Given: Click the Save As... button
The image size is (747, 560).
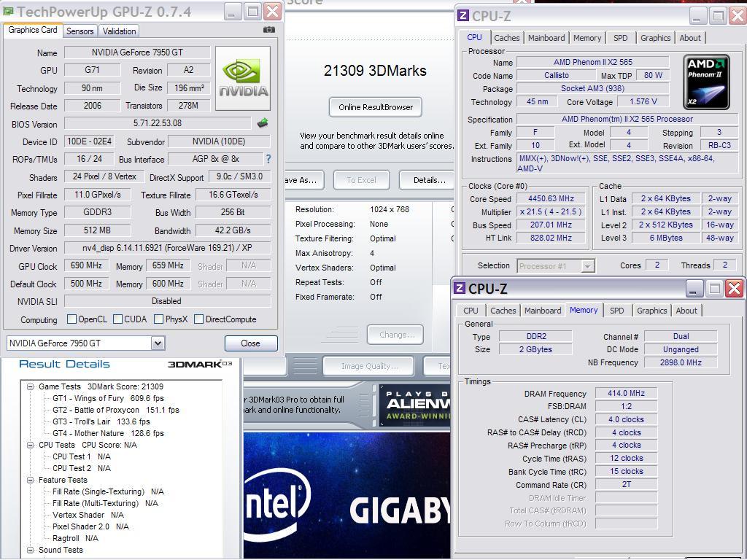Looking at the screenshot, I should (304, 180).
